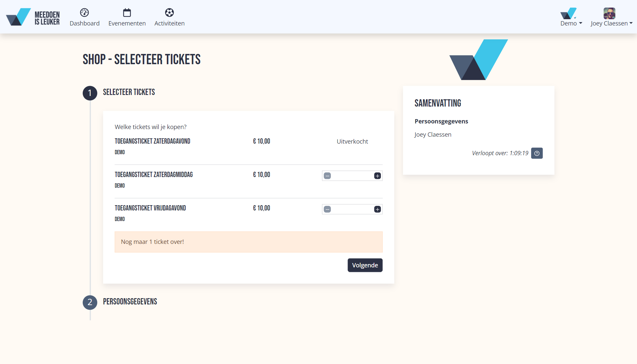Click the help icon beside expiry timer
Viewport: 637px width, 364px height.
(537, 153)
